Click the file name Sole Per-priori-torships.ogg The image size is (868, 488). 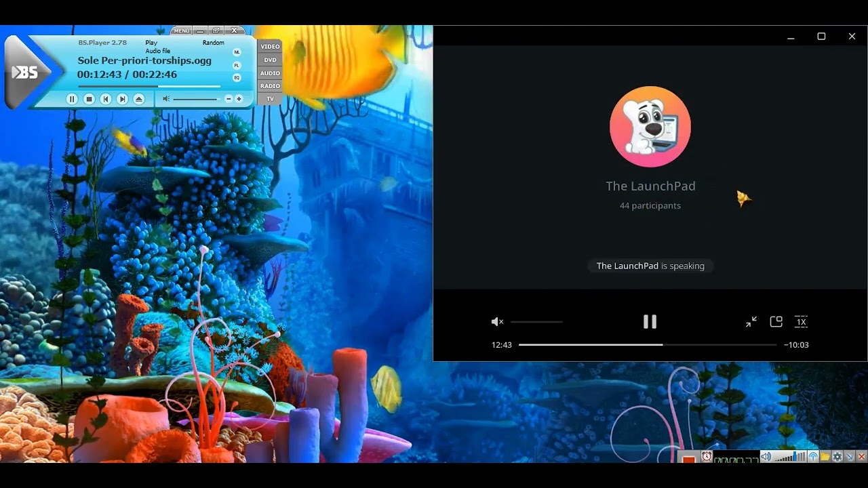coord(144,60)
